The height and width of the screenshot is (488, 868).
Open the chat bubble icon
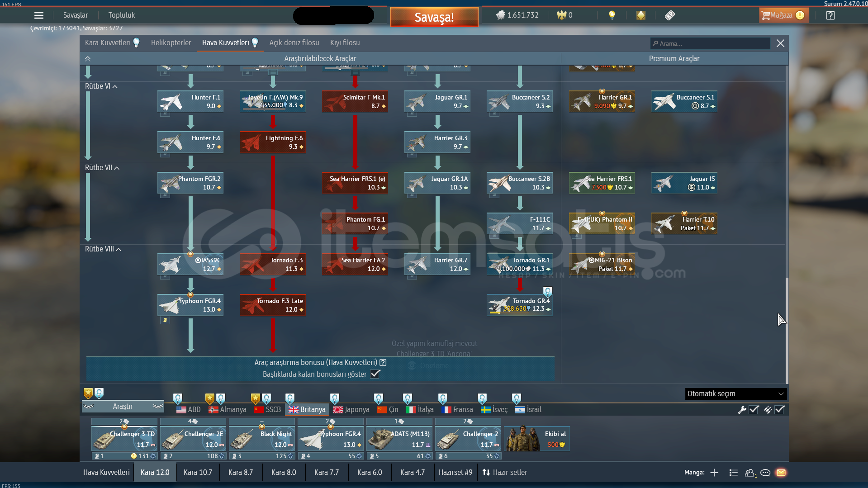[x=765, y=473]
